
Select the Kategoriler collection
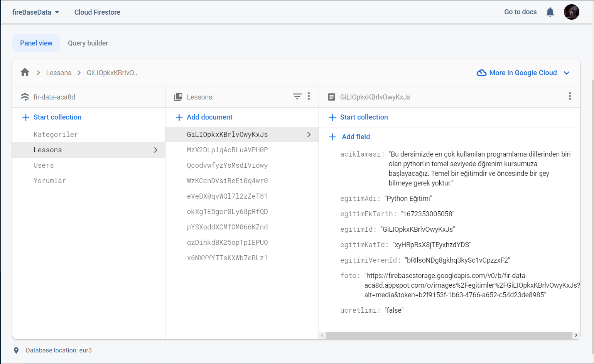pos(56,135)
